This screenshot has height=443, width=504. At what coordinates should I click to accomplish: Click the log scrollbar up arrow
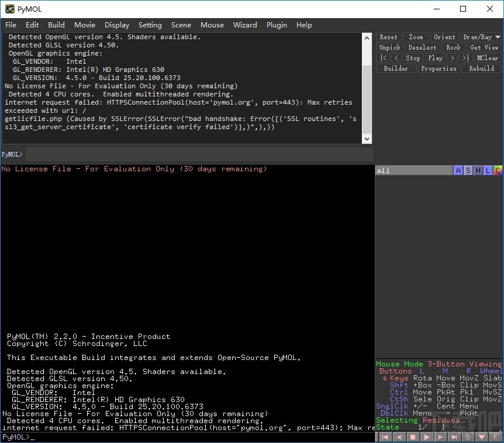pyautogui.click(x=367, y=38)
